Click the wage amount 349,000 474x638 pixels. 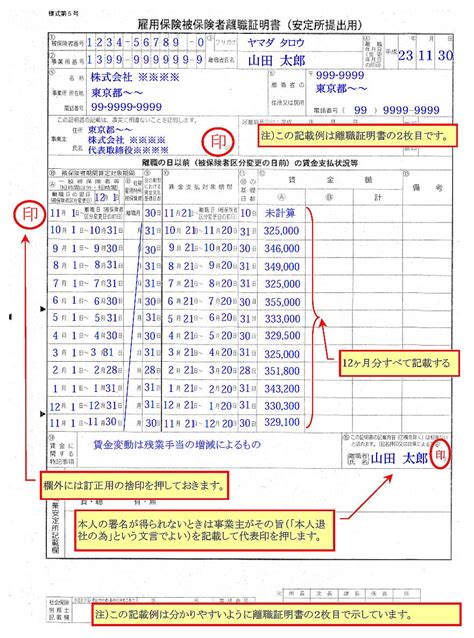pos(282,267)
